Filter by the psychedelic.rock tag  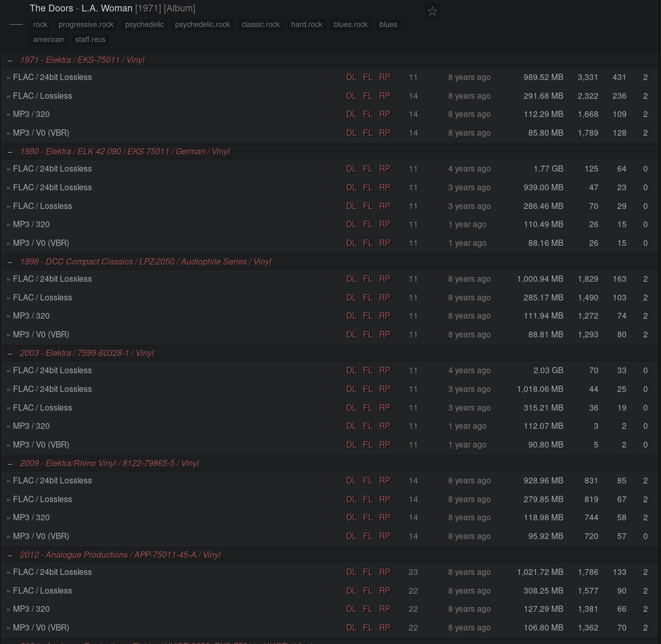pyautogui.click(x=202, y=24)
